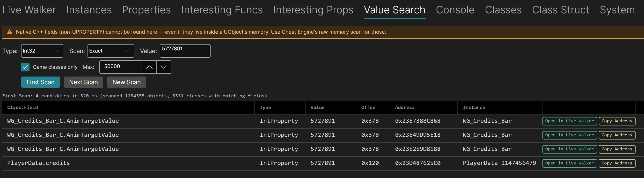This screenshot has width=644, height=178.
Task: Click offset cell 0x120
Action: (370, 163)
